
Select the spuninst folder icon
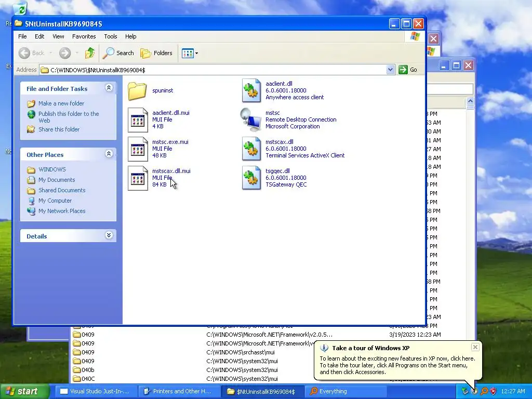(137, 90)
